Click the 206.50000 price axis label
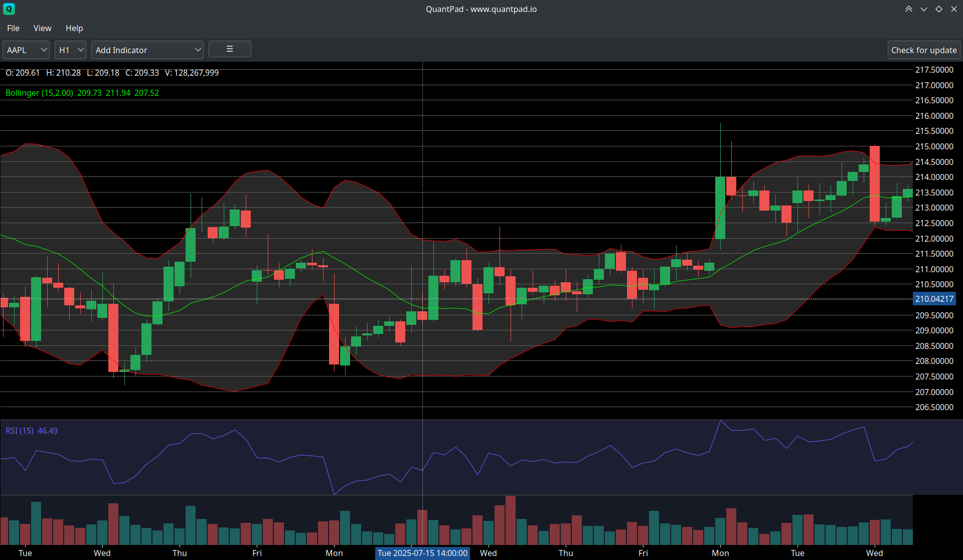Screen dimensions: 963x560 pyautogui.click(x=934, y=407)
